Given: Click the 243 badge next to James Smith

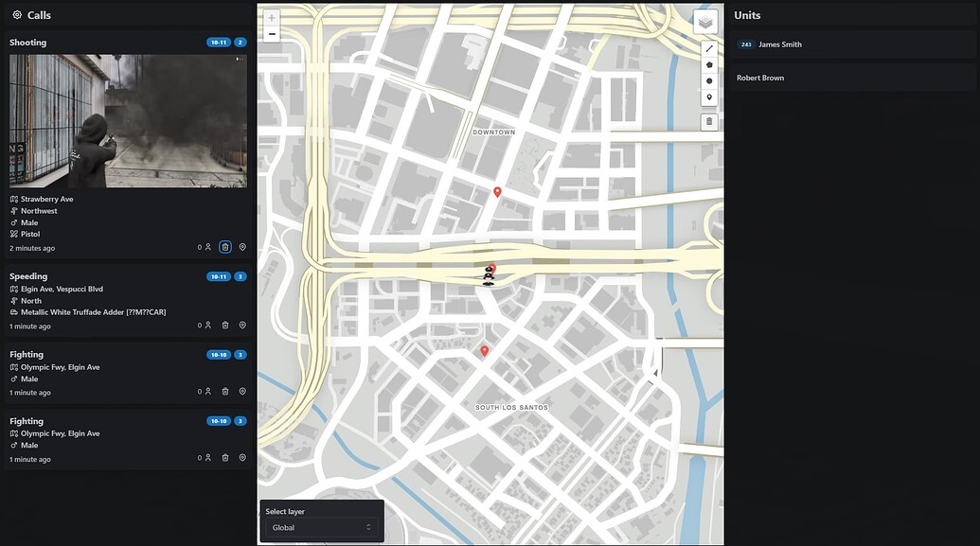Looking at the screenshot, I should (744, 44).
